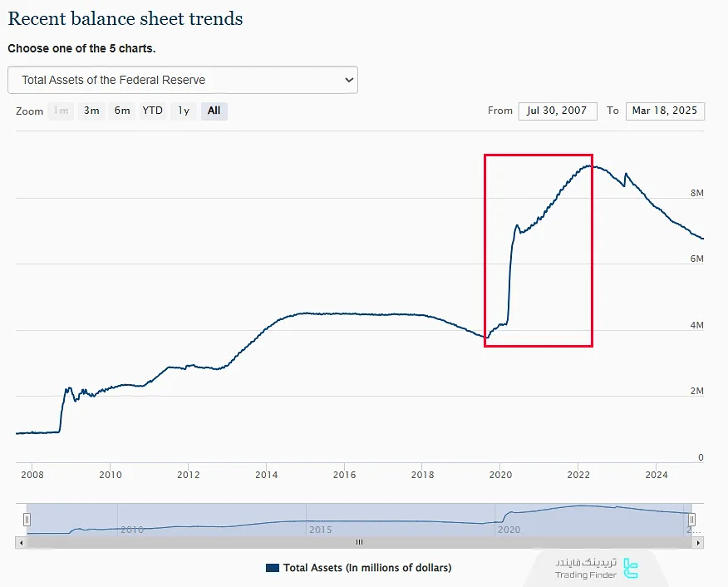
Task: Click the right navigator range handle
Action: (x=691, y=520)
